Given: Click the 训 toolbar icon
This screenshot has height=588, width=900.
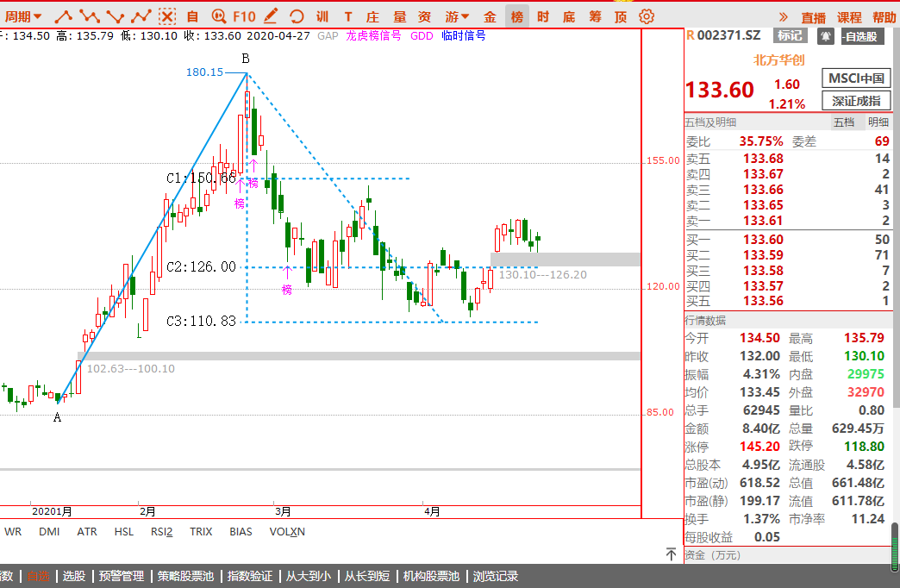Looking at the screenshot, I should [x=322, y=16].
